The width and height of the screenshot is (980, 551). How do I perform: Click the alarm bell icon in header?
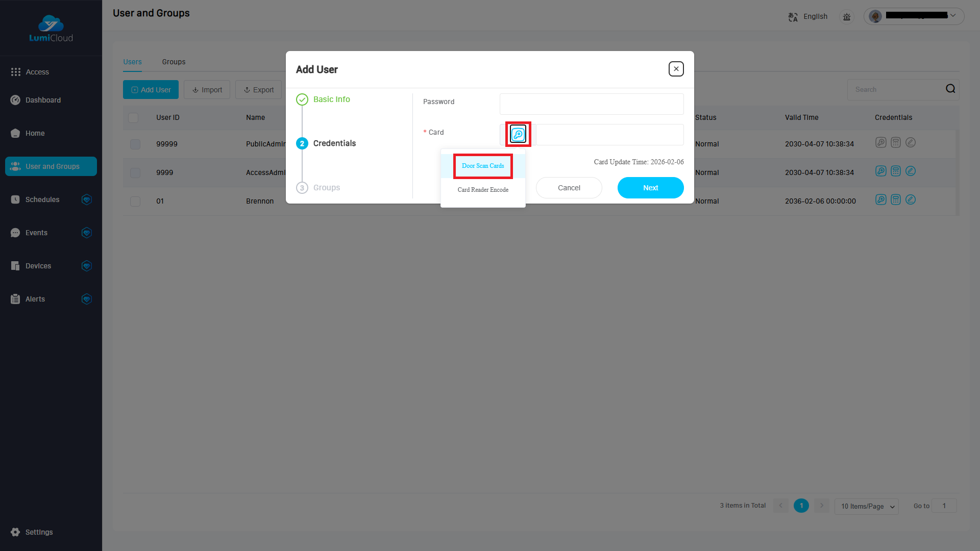point(847,17)
